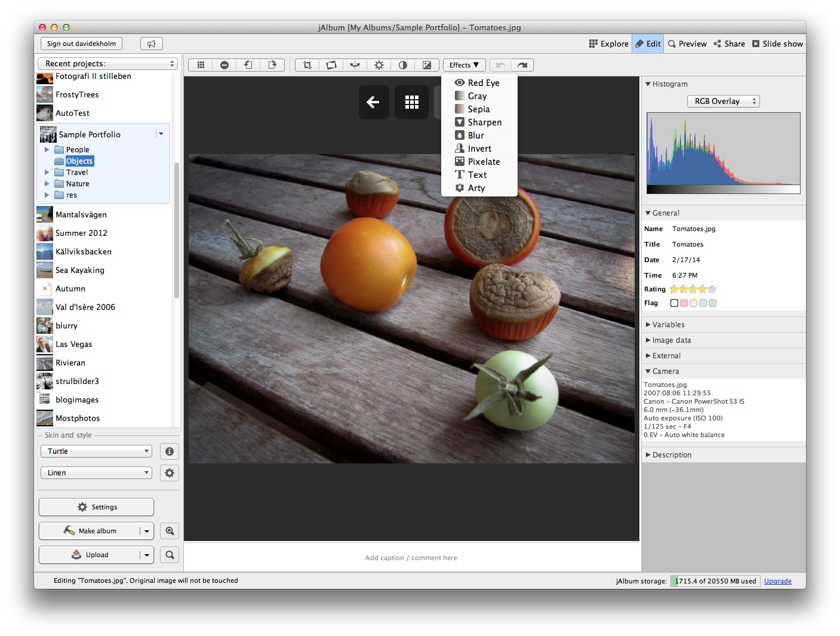Click the redo arrow in toolbar
840x636 pixels.
click(x=522, y=65)
